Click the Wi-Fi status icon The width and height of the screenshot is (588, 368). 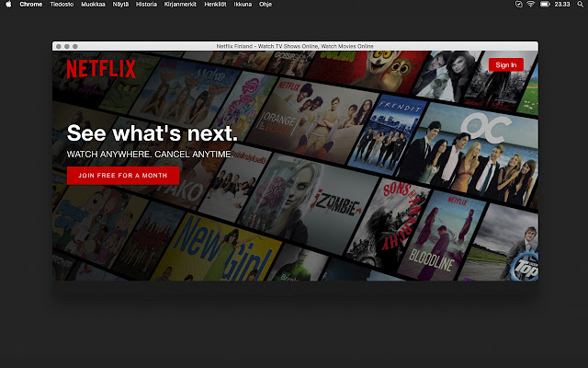pos(531,5)
